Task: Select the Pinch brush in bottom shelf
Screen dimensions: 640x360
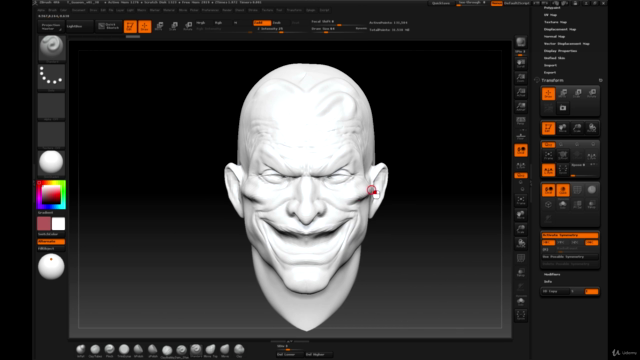Action: (x=109, y=350)
